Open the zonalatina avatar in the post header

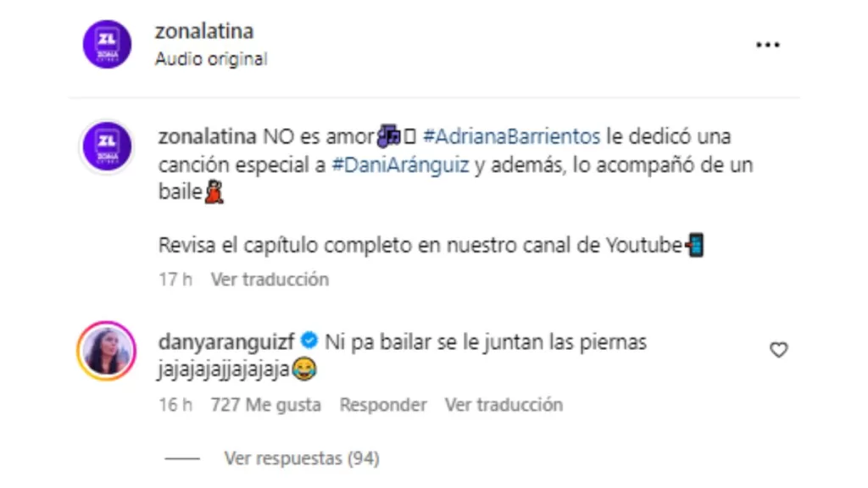[x=107, y=44]
